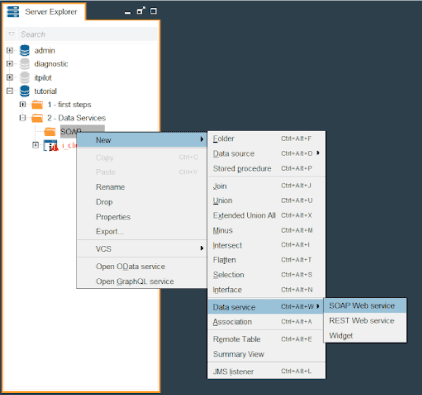Open the Data source submenu
The height and width of the screenshot is (395, 422).
266,154
